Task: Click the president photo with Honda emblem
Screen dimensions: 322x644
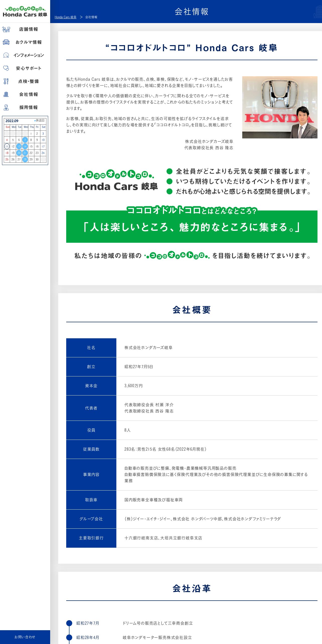Action: [x=280, y=107]
